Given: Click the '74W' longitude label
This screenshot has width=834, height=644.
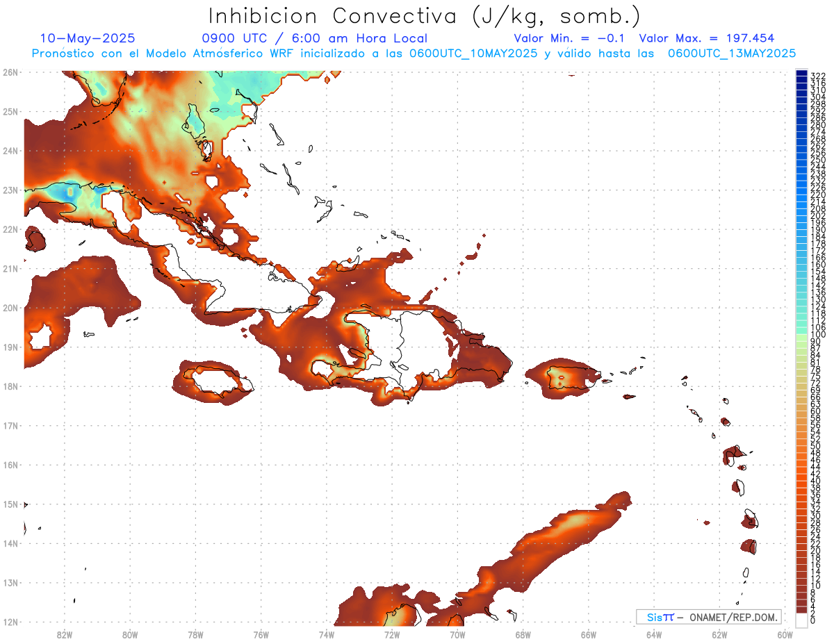Looking at the screenshot, I should (x=326, y=634).
